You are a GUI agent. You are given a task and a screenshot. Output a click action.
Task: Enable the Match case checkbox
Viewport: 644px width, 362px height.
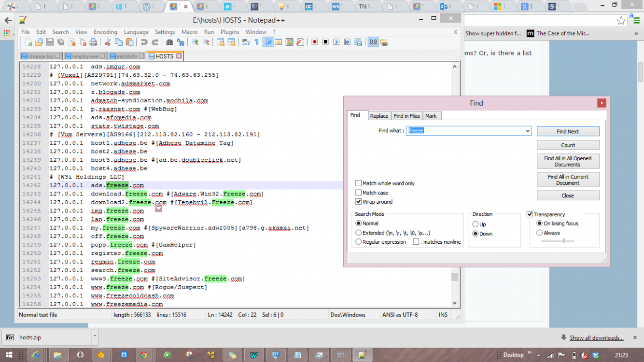click(358, 193)
